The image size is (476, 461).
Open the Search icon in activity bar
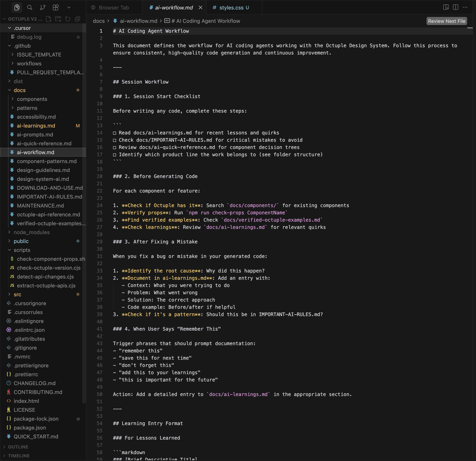coord(30,7)
